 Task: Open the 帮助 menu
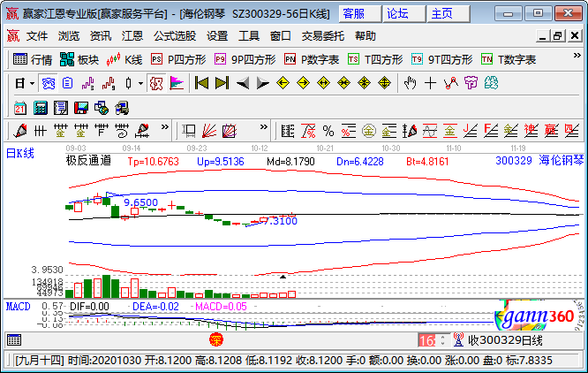366,36
